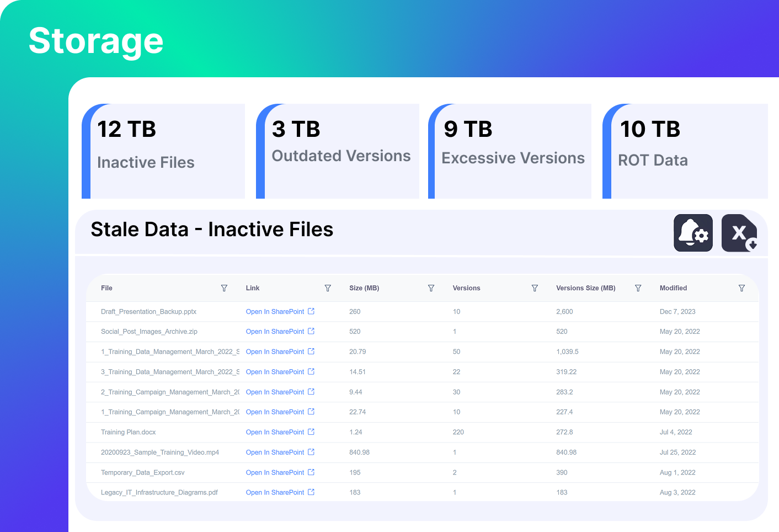Viewport: 779px width, 532px height.
Task: Select the 3 TB Outdated Versions card
Action: (x=338, y=151)
